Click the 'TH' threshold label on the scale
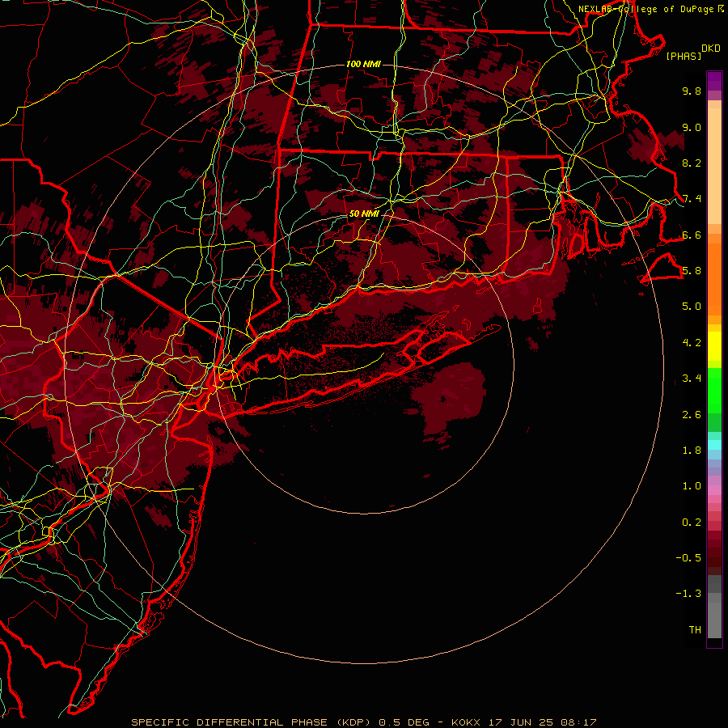Screen dimensions: 728x728 coord(695,630)
